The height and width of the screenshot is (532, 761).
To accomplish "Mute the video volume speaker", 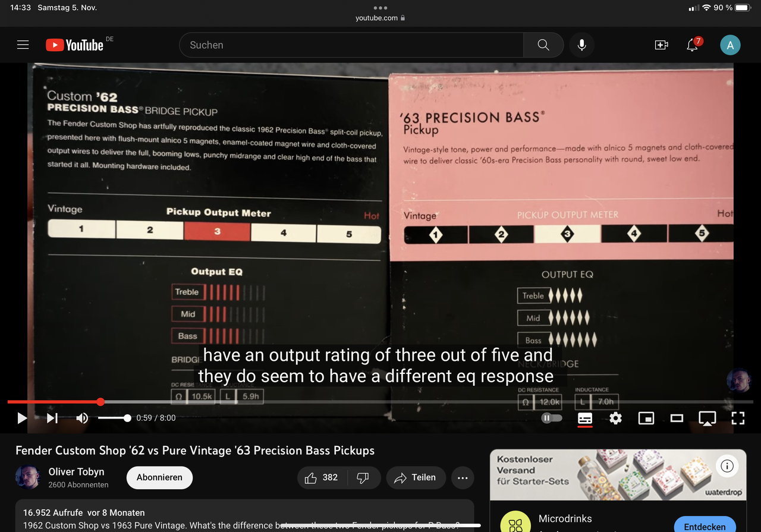I will tap(82, 418).
